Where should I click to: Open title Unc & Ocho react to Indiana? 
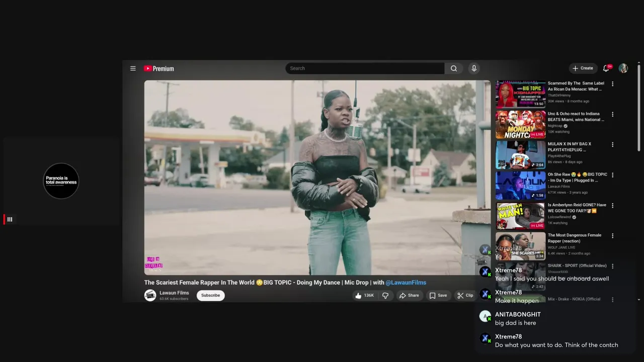(576, 117)
